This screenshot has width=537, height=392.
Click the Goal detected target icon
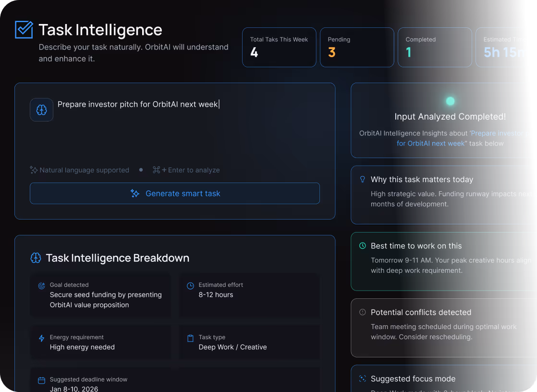[x=41, y=285]
